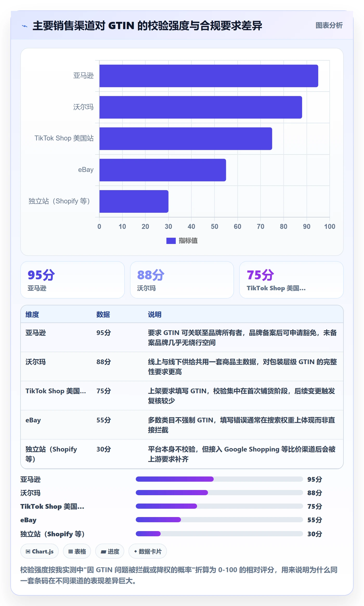
Task: Click the 沃尔玛 progress bar
Action: [219, 493]
